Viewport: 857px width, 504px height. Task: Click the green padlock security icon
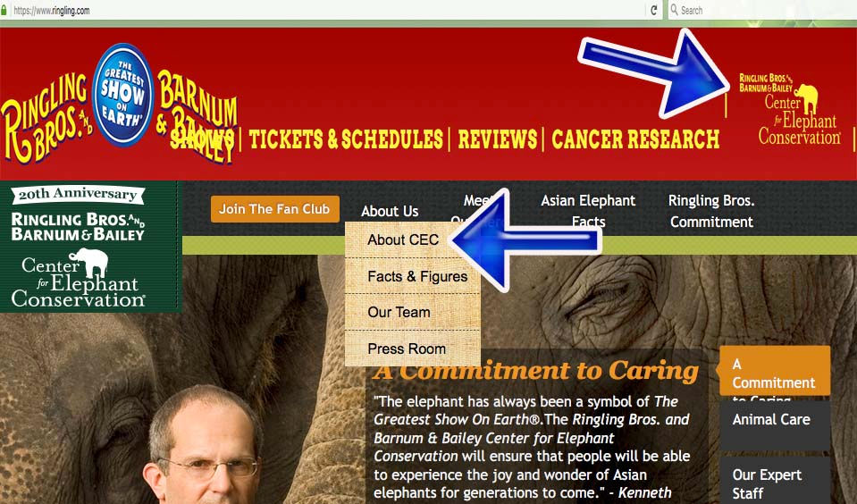point(4,11)
